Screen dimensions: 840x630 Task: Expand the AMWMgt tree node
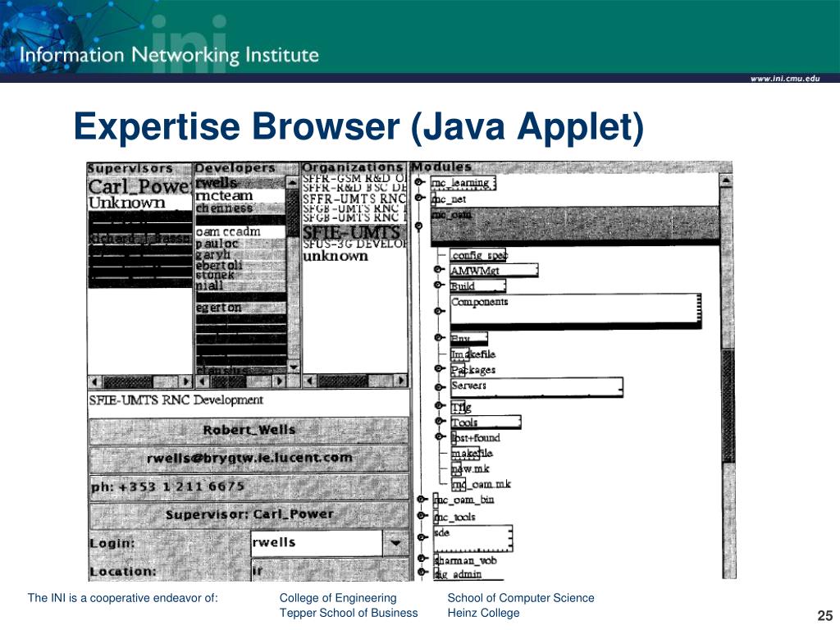click(x=440, y=269)
